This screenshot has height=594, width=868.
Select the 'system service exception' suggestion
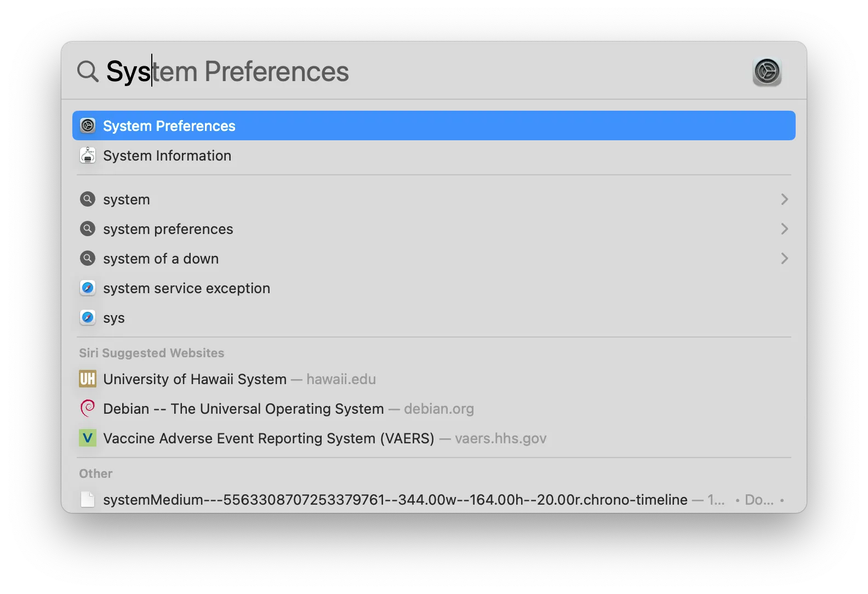tap(186, 288)
